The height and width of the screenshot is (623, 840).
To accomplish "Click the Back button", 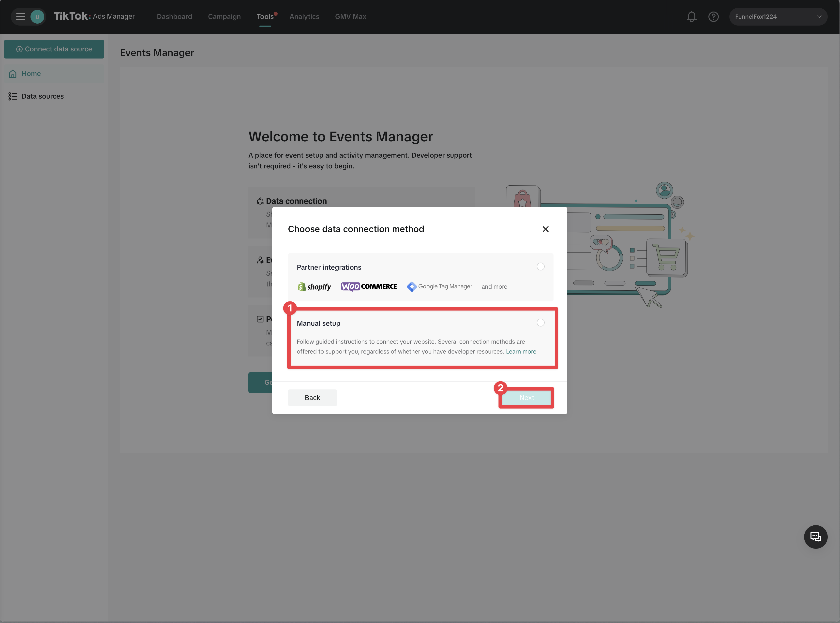I will coord(312,398).
